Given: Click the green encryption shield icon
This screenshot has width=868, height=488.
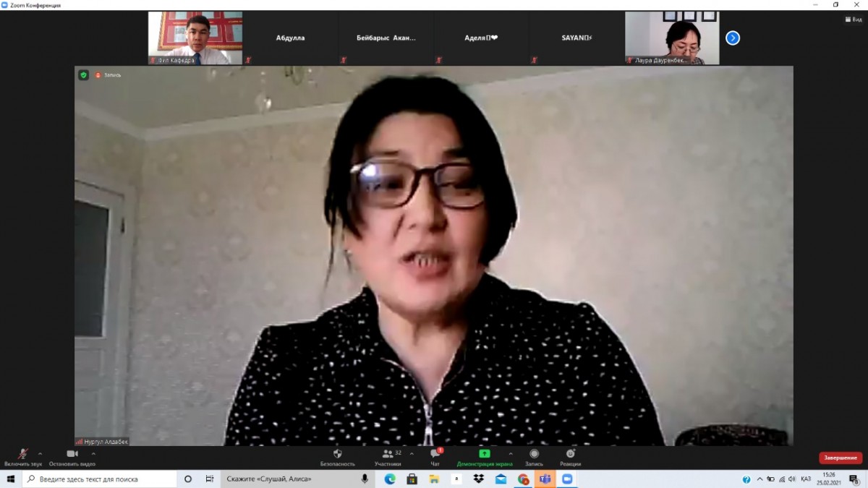Looking at the screenshot, I should [84, 75].
